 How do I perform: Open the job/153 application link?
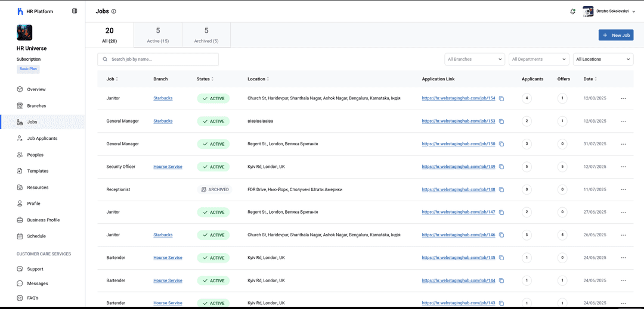[459, 121]
